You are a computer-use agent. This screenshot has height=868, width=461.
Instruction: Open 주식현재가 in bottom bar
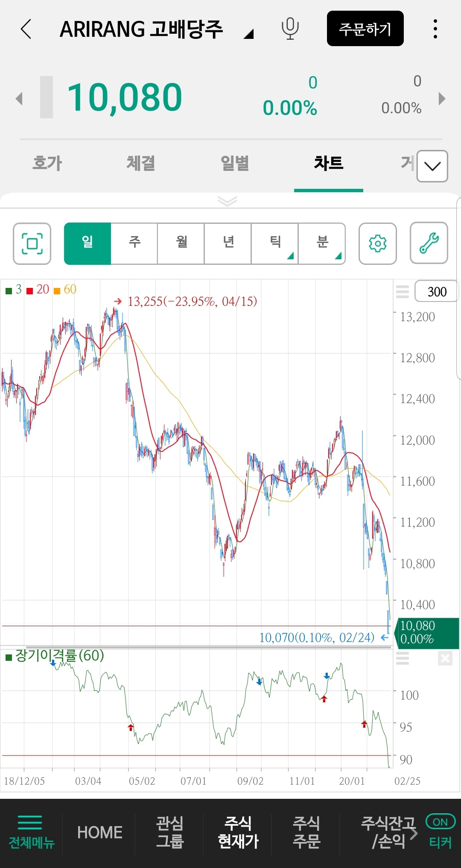tap(238, 832)
